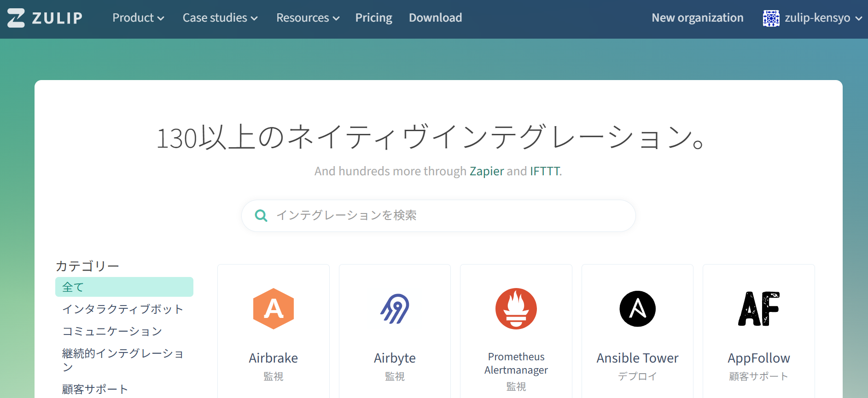Click the New organization link
The image size is (868, 398).
click(x=697, y=18)
